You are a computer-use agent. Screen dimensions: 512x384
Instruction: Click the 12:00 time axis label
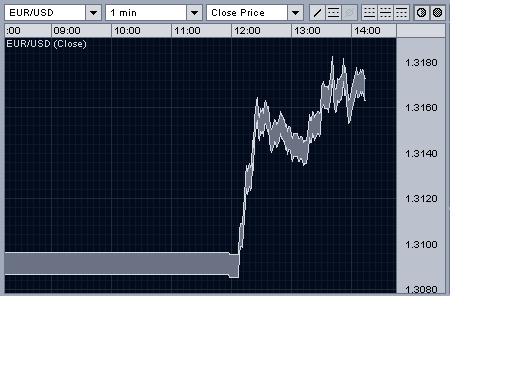247,31
